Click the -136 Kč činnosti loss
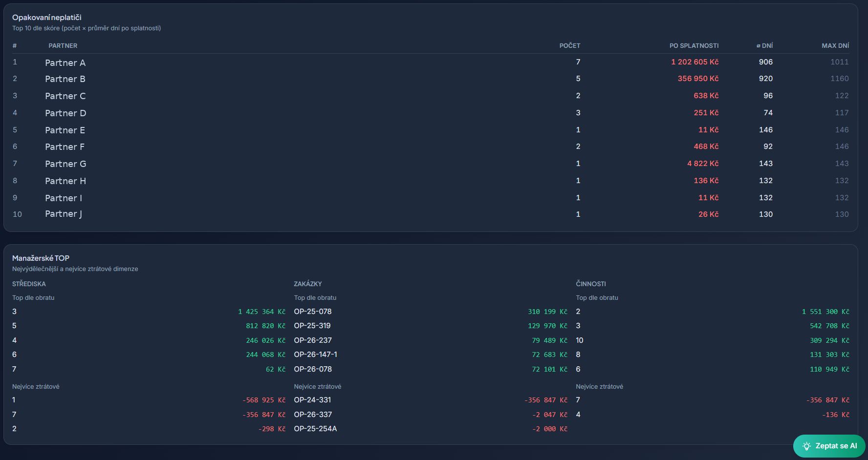 click(836, 415)
